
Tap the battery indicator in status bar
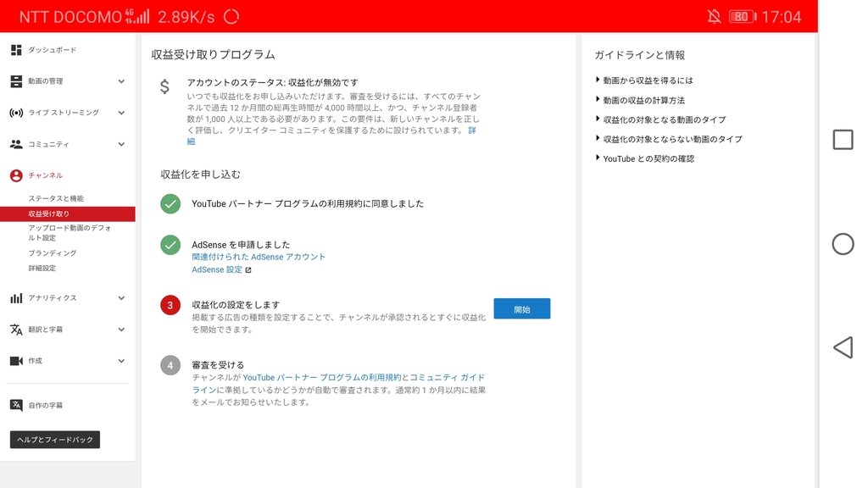743,17
